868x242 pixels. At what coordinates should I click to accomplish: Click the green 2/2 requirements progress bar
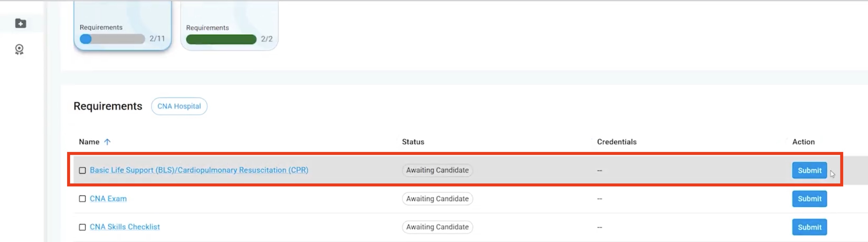221,39
